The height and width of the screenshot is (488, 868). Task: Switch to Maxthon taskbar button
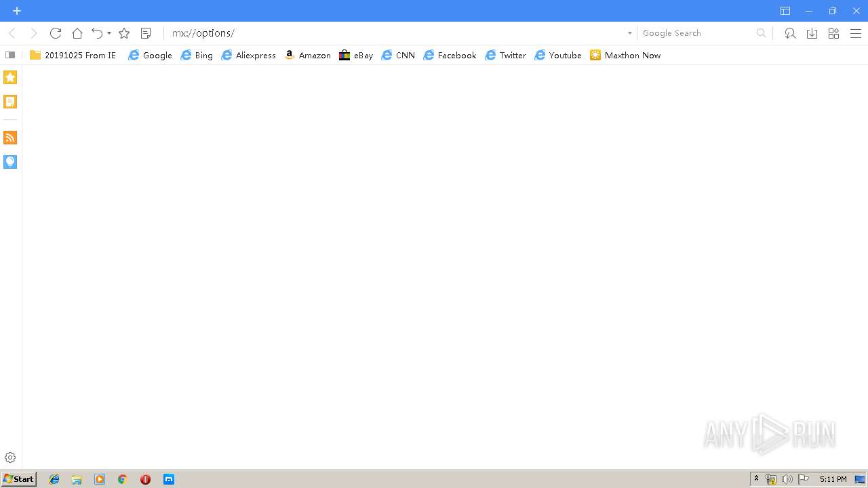pyautogui.click(x=169, y=479)
